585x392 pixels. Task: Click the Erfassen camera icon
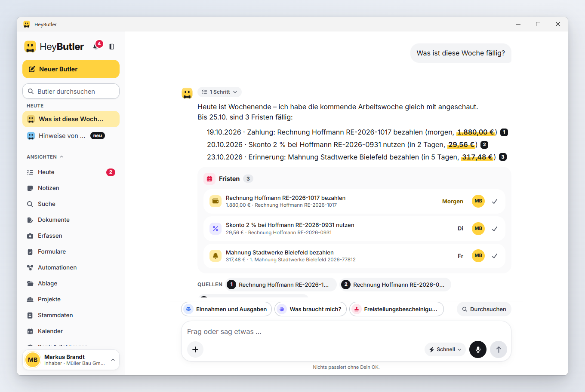[x=30, y=236]
